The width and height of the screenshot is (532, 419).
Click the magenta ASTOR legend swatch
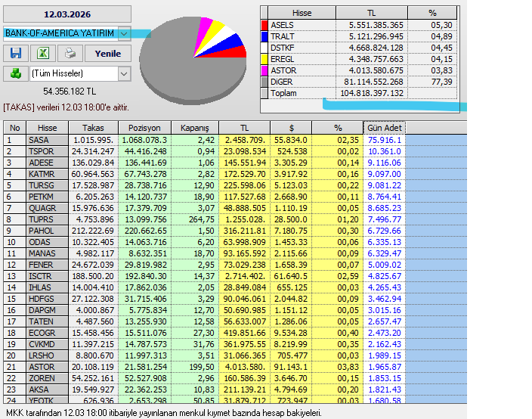(x=264, y=70)
